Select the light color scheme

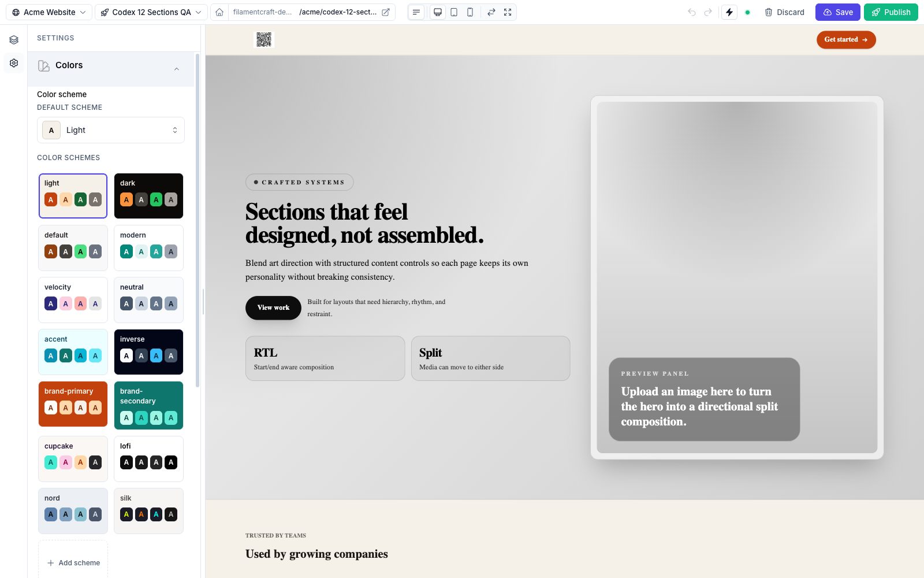pos(73,196)
